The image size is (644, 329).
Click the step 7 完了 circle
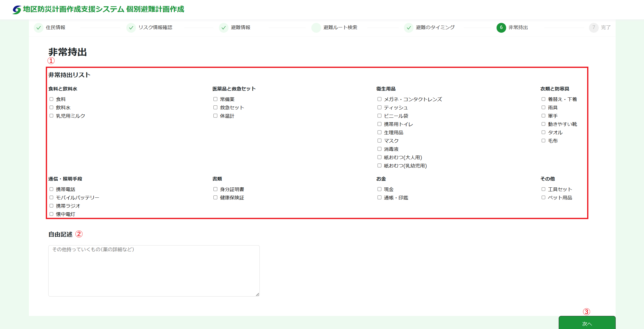tap(593, 28)
